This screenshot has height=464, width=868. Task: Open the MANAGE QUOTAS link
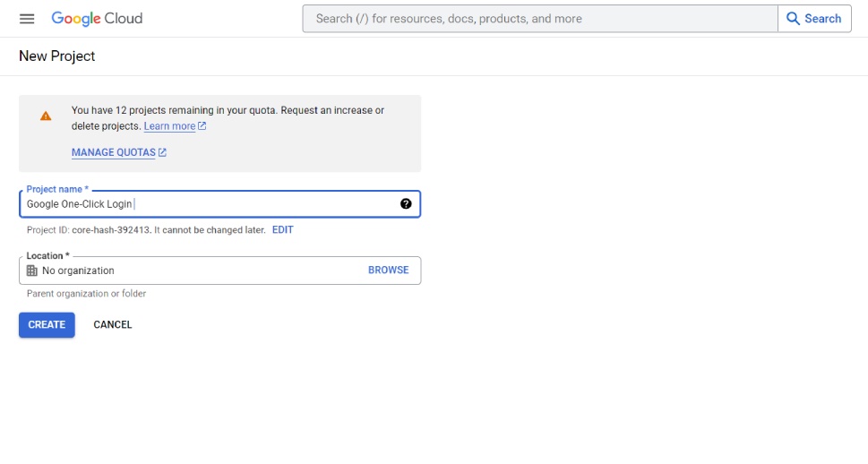(x=114, y=152)
